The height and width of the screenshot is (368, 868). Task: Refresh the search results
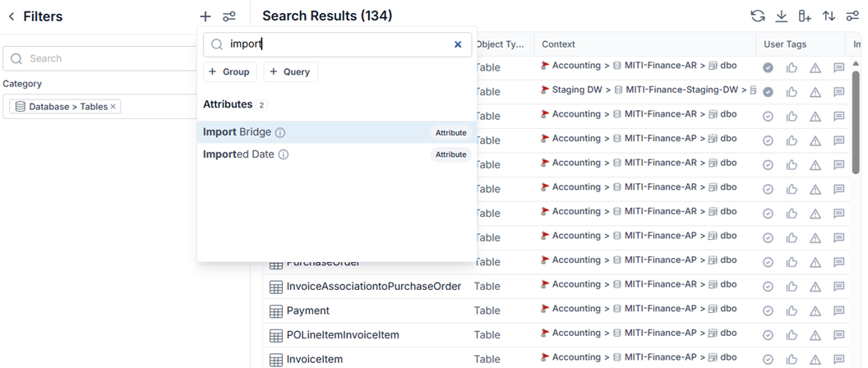(x=757, y=16)
